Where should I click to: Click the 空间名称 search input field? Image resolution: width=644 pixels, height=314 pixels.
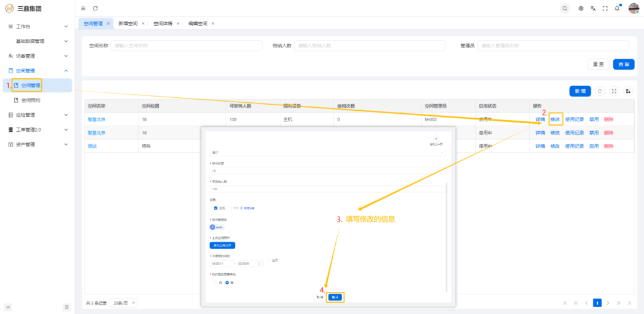coord(185,46)
